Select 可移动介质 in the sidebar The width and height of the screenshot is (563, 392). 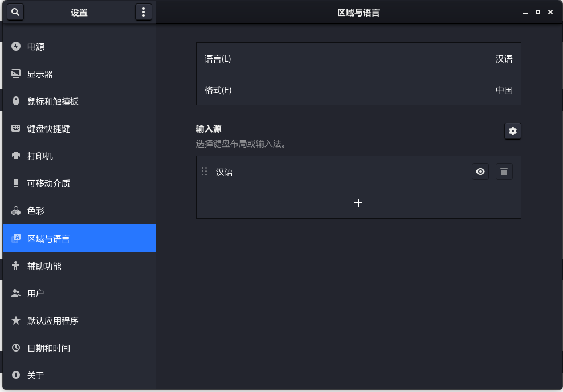pyautogui.click(x=79, y=183)
